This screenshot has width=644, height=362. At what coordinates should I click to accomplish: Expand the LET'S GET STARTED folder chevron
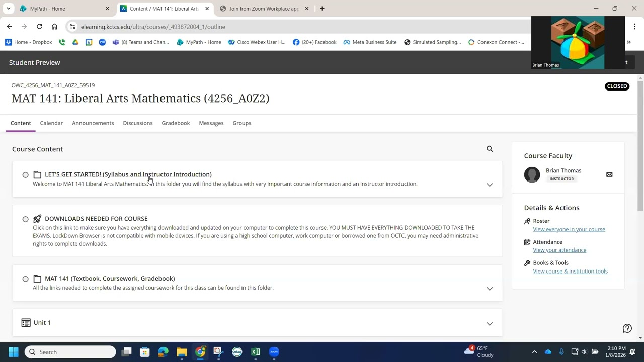point(490,185)
